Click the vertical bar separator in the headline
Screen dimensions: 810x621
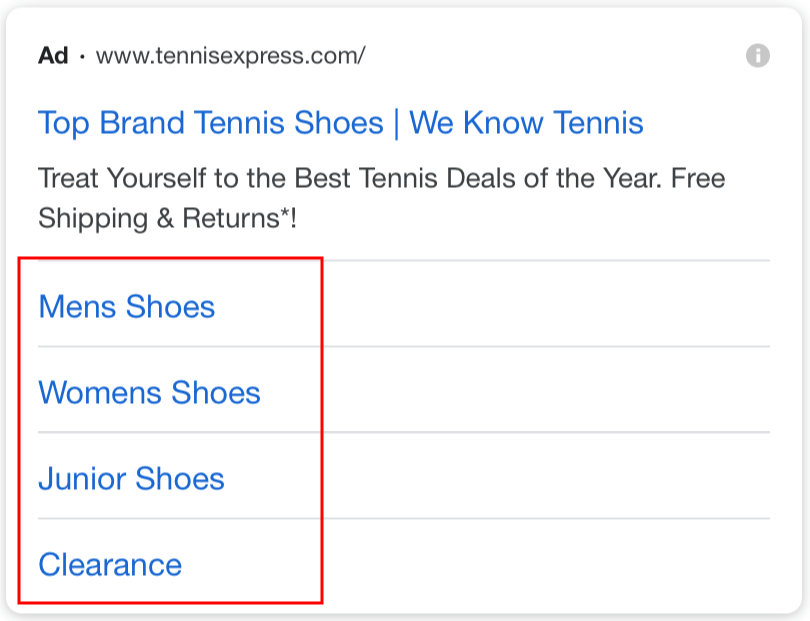396,123
